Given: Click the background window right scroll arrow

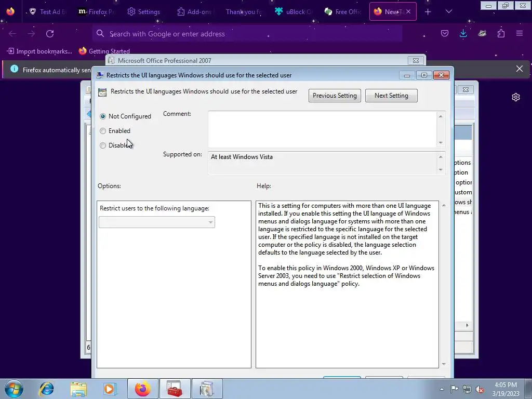Looking at the screenshot, I should pyautogui.click(x=467, y=325).
